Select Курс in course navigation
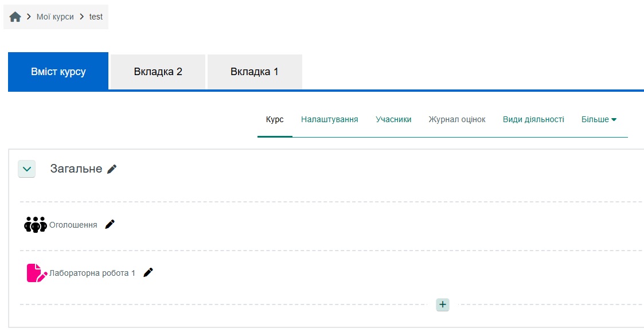 (x=275, y=119)
